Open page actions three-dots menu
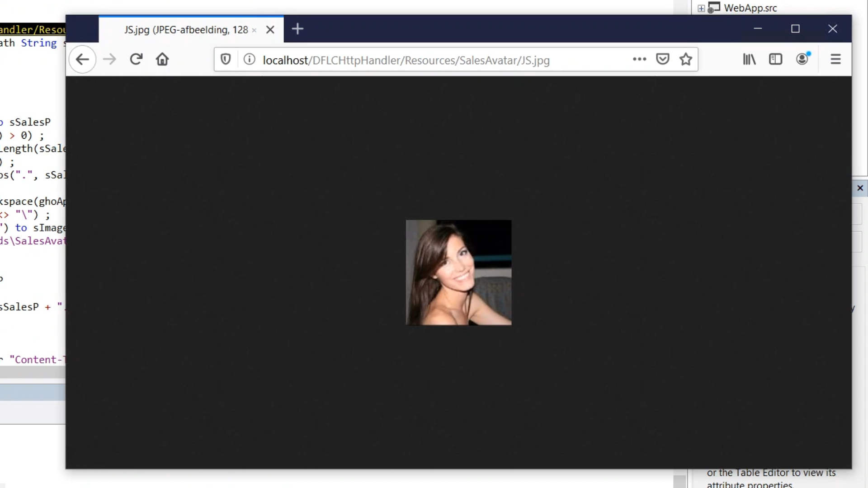 point(639,59)
